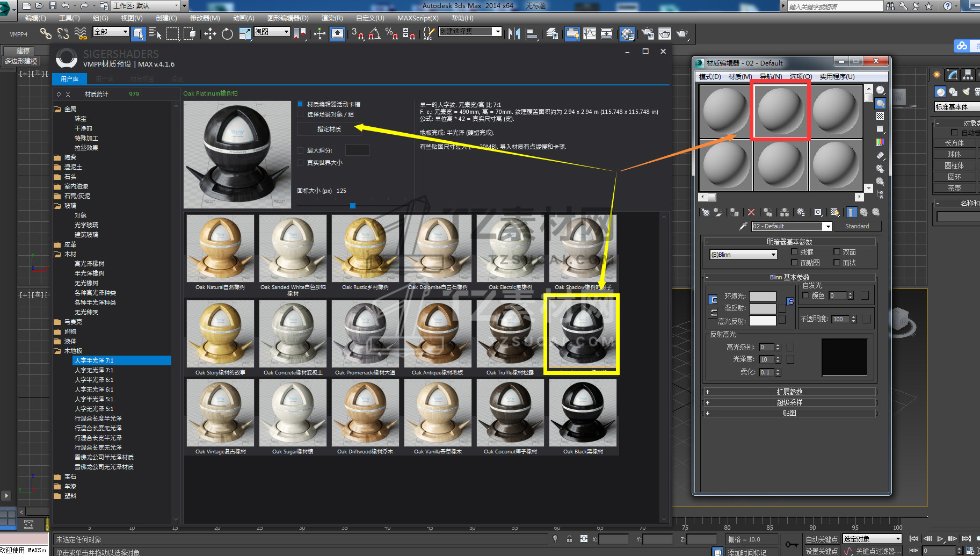
Task: Toggle checkered Background icon in Material Editor
Action: [x=880, y=116]
